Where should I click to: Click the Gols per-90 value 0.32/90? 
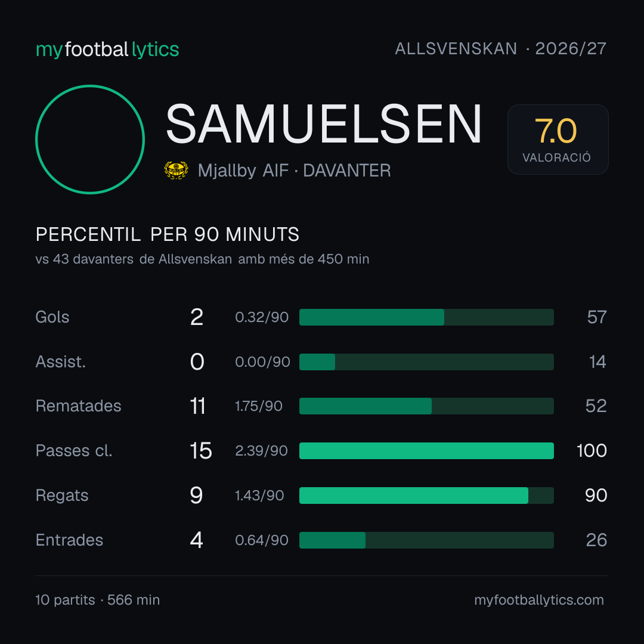point(262,317)
